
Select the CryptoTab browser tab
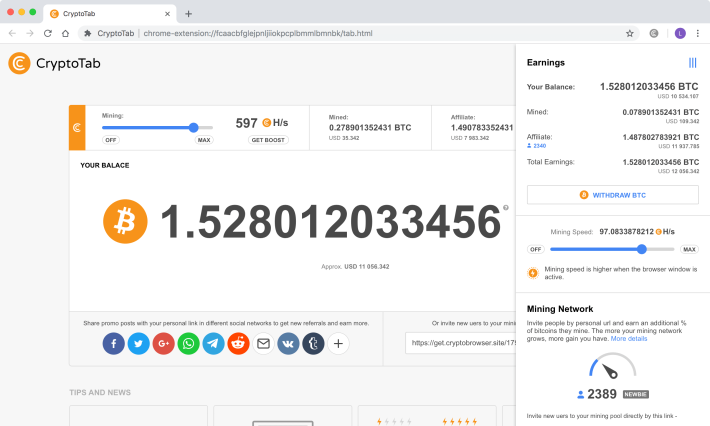tap(110, 14)
